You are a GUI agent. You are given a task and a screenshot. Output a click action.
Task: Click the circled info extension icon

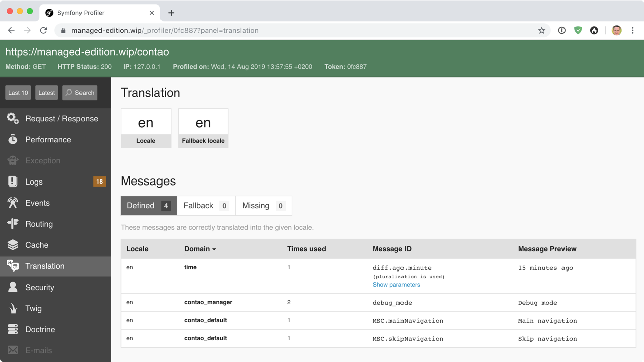562,30
